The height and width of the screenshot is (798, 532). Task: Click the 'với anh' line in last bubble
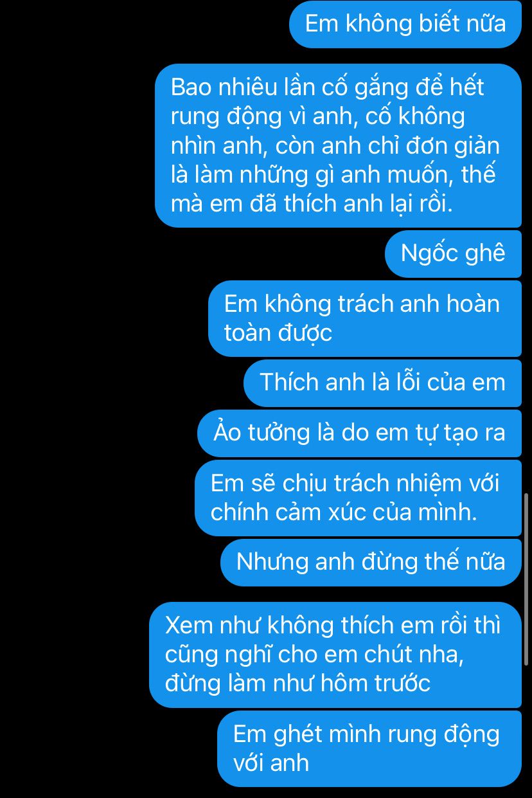click(x=271, y=764)
